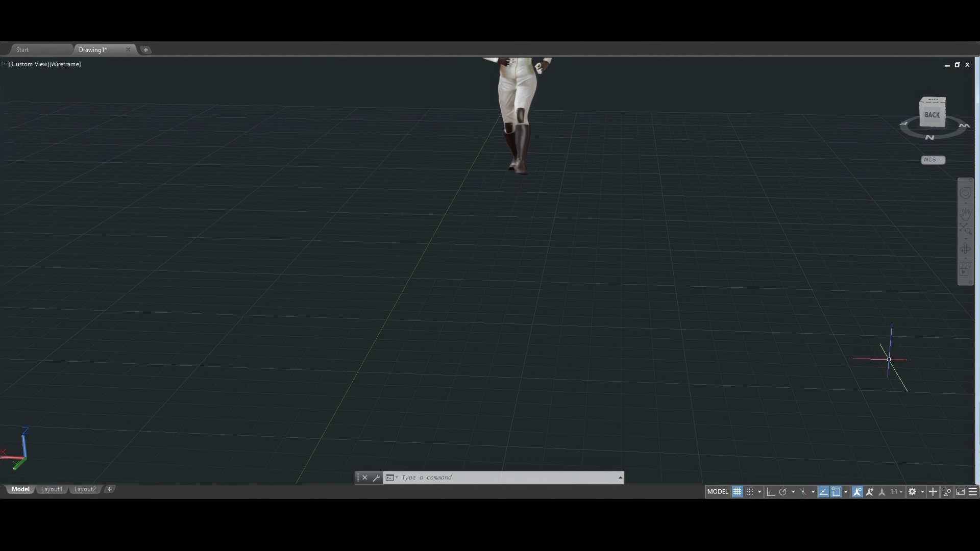The image size is (980, 551).
Task: Toggle Show annotation objects icon
Action: (x=857, y=492)
